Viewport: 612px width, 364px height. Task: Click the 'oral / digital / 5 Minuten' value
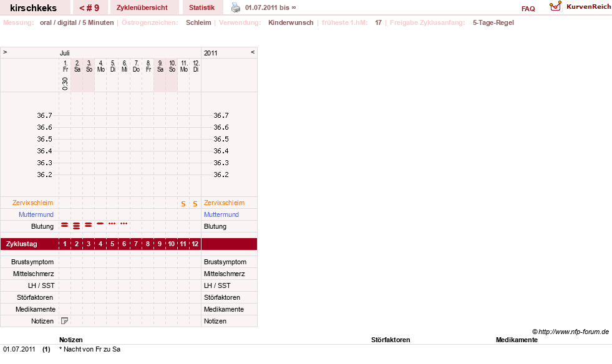(x=77, y=22)
